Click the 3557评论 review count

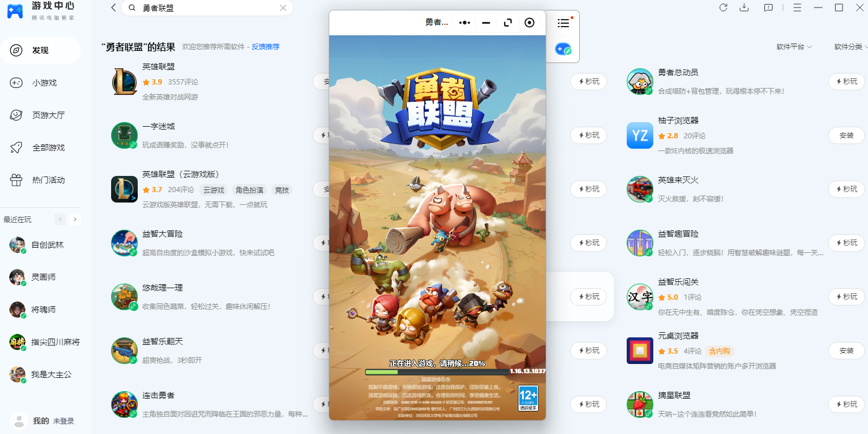[183, 82]
